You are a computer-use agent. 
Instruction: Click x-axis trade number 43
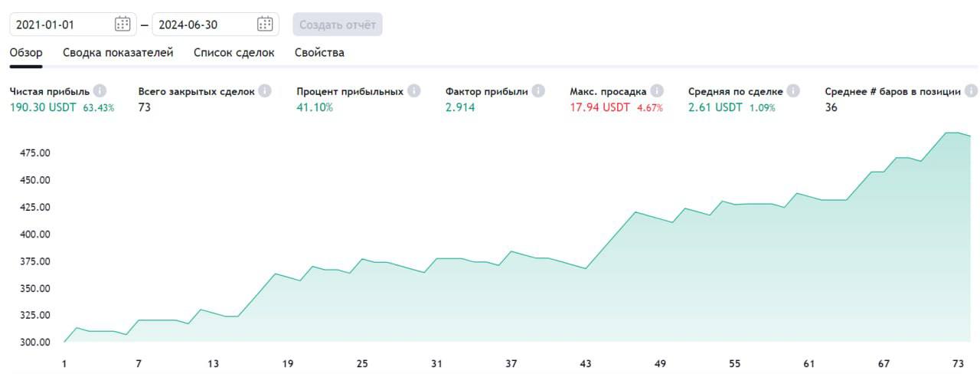pyautogui.click(x=586, y=363)
